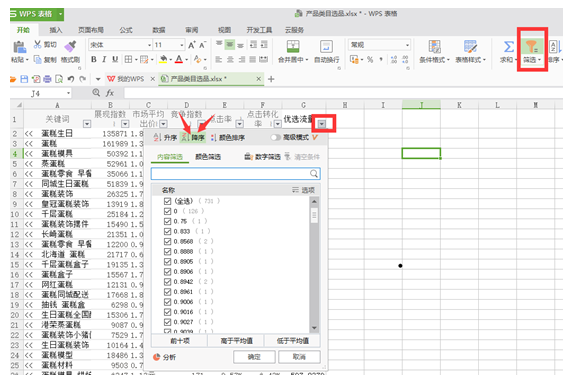The image size is (567, 382).
Task: Click the yellow fill color bucket
Action: coord(163,59)
